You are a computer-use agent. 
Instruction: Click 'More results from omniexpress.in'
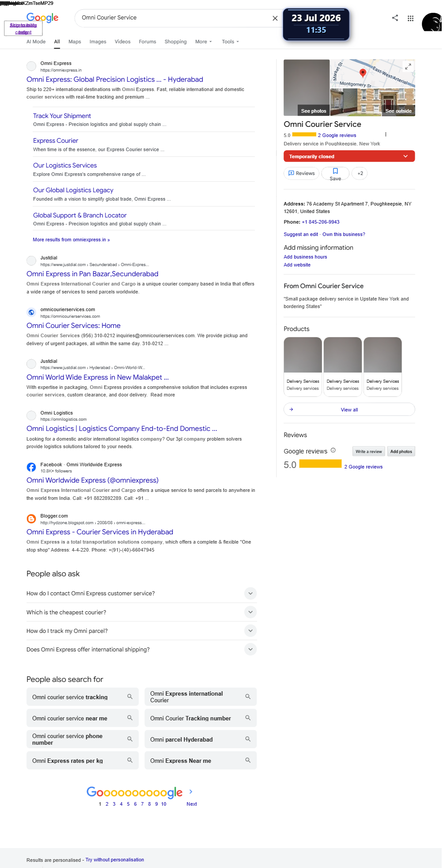[71, 240]
